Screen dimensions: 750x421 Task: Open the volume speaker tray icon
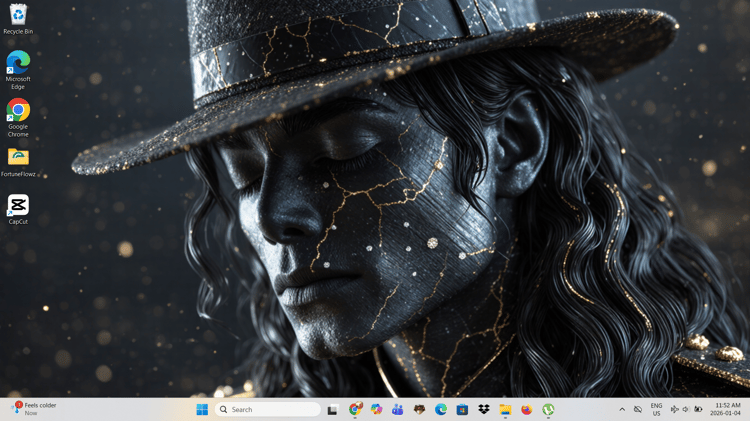686,410
